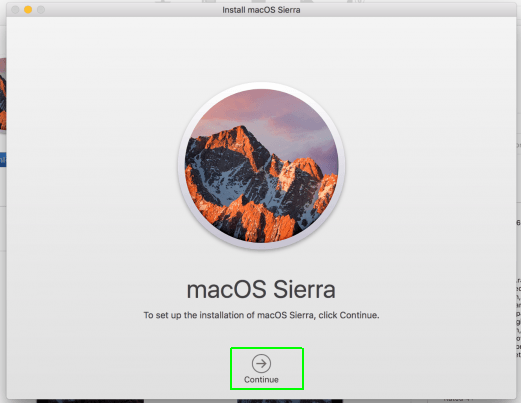Click the cut-off description text at the right edge
The height and width of the screenshot is (403, 521).
518,318
